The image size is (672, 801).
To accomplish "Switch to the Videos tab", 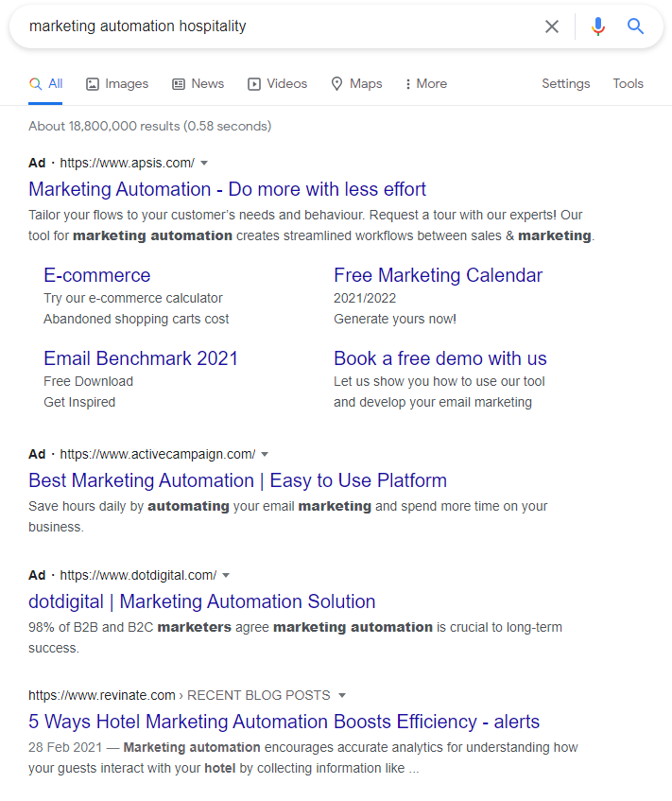I will click(x=277, y=84).
